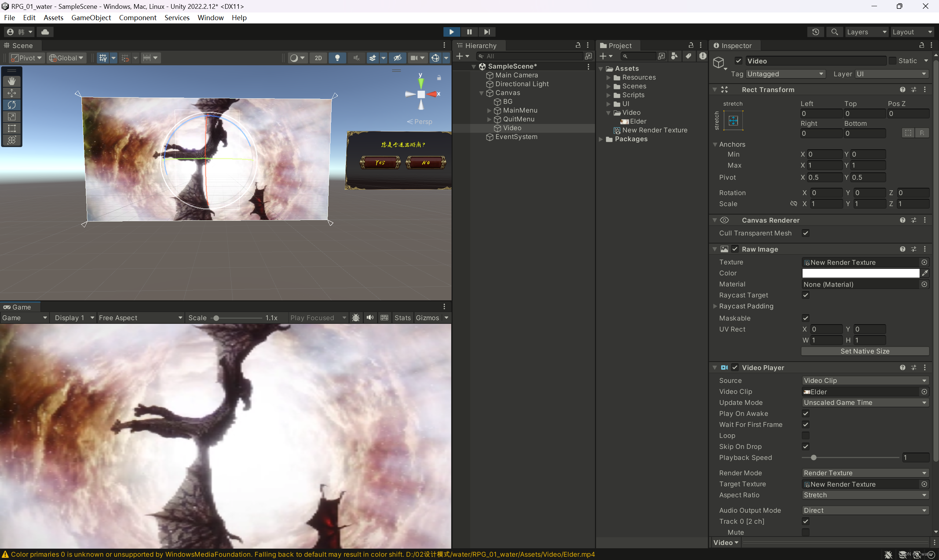Open the Assets menu
939x560 pixels.
click(x=53, y=18)
